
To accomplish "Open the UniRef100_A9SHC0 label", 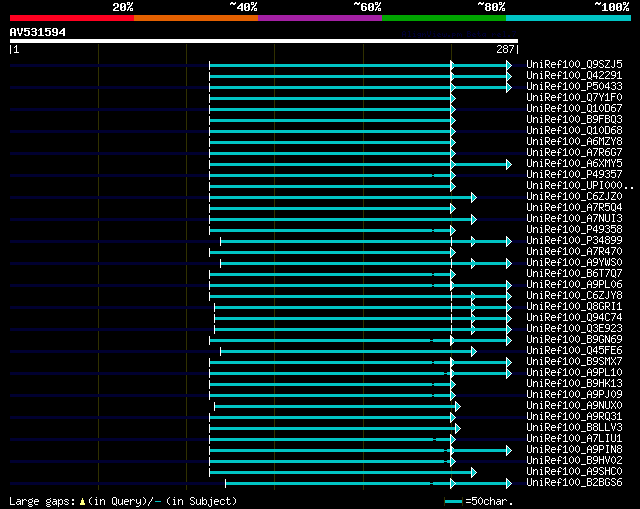I will pyautogui.click(x=574, y=472).
